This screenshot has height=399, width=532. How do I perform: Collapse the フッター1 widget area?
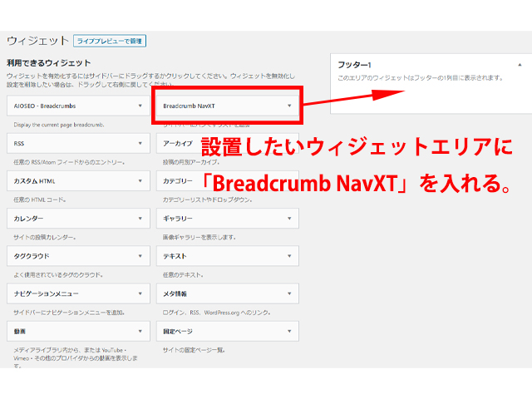[x=520, y=65]
